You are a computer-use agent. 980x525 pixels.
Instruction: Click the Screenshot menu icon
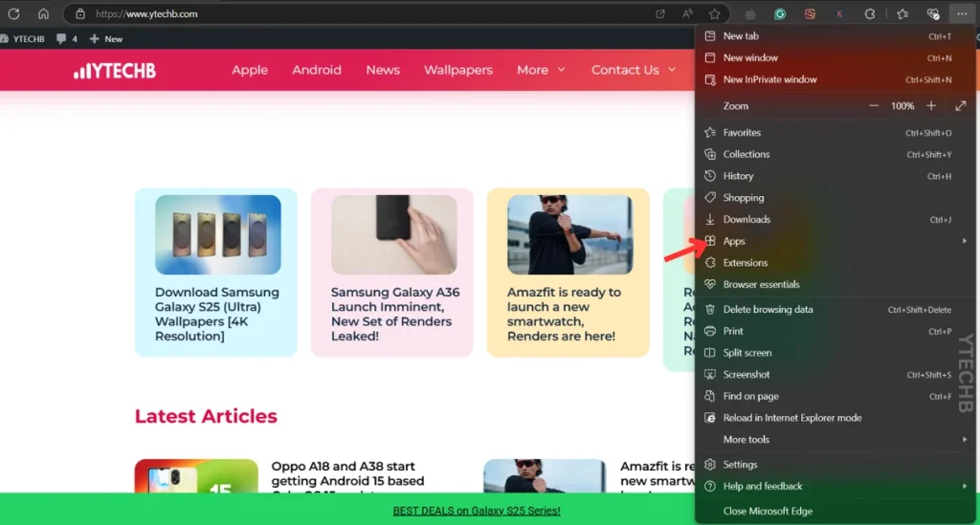[710, 375]
